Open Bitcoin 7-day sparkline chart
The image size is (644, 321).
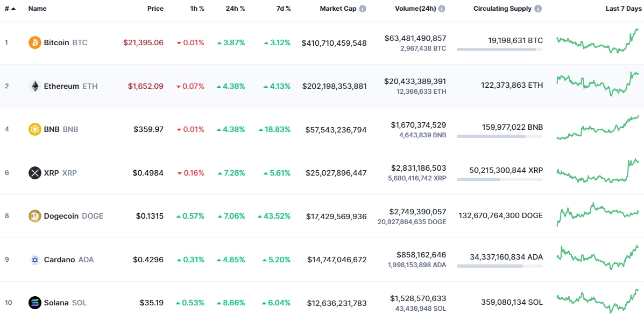coord(598,41)
